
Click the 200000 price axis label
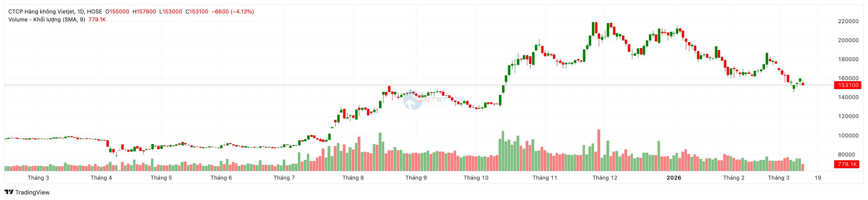click(x=848, y=40)
